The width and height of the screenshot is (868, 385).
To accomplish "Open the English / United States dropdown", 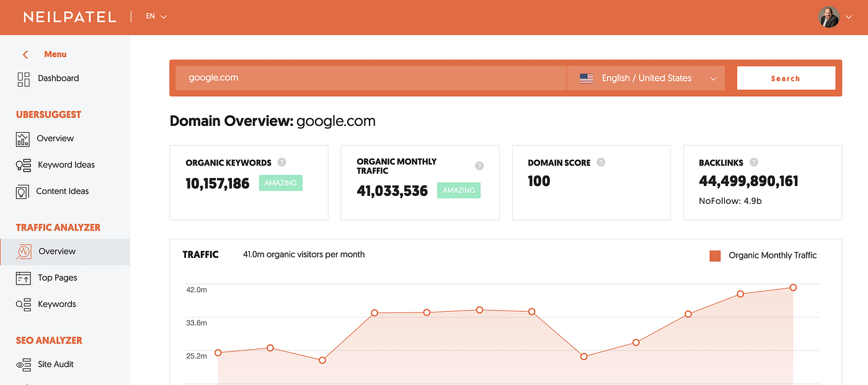I will pos(645,78).
